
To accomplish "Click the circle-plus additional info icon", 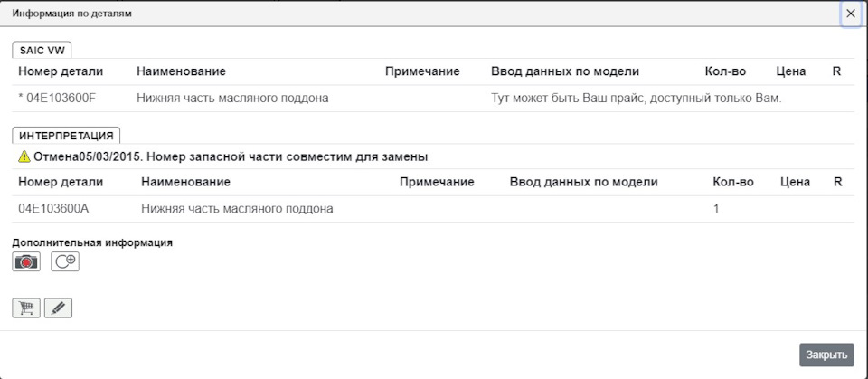I will [65, 261].
